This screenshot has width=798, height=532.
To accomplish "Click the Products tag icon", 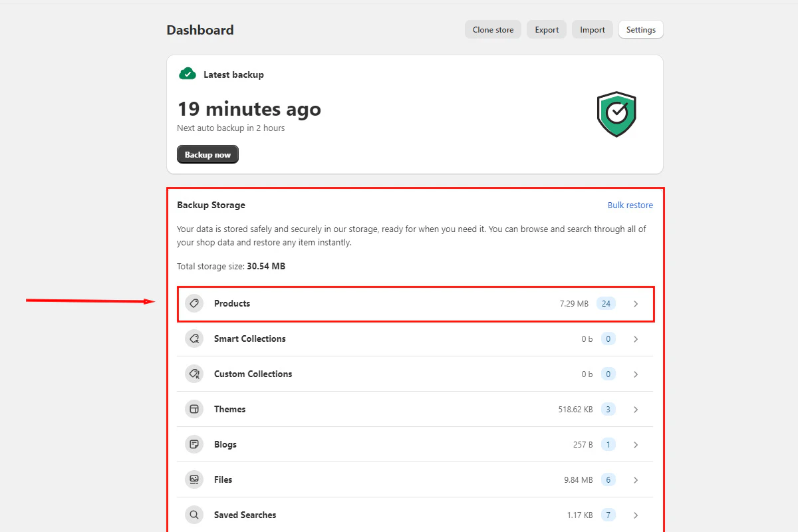I will tap(194, 303).
